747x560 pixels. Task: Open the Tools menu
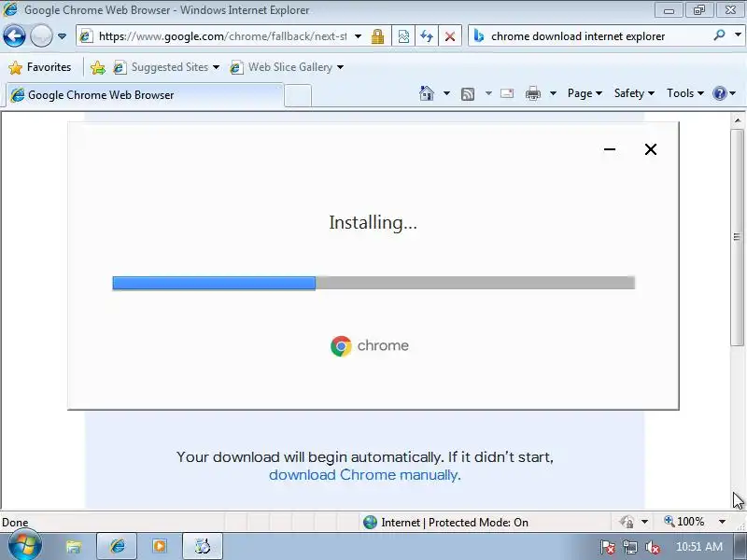685,93
